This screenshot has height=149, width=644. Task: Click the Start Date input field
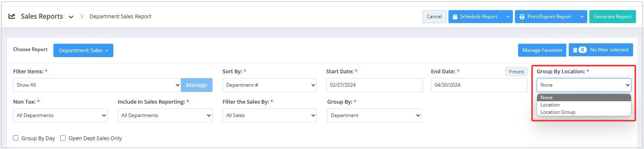click(x=374, y=85)
